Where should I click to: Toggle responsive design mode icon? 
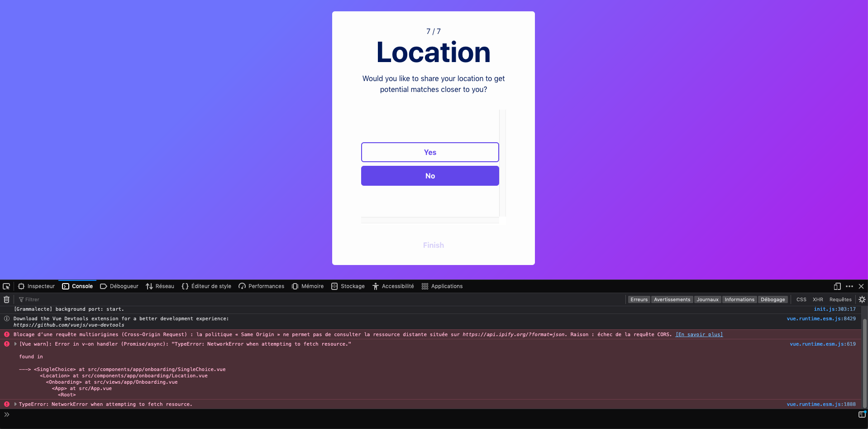(837, 286)
